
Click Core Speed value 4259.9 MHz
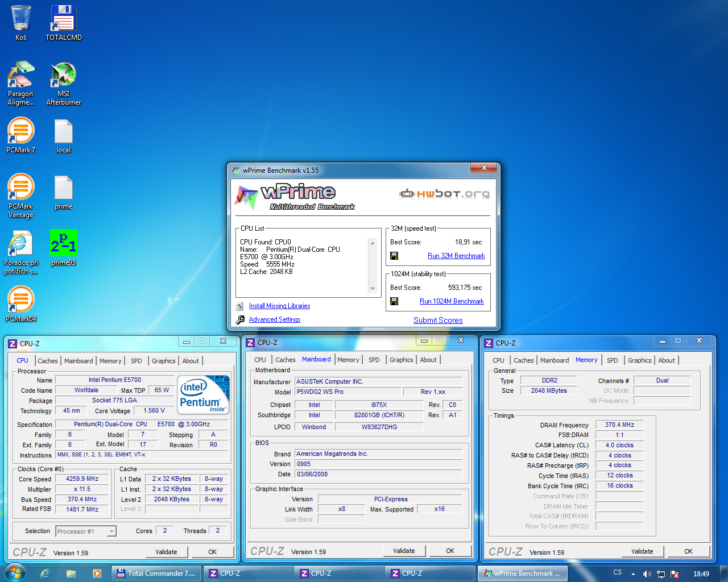[x=82, y=479]
